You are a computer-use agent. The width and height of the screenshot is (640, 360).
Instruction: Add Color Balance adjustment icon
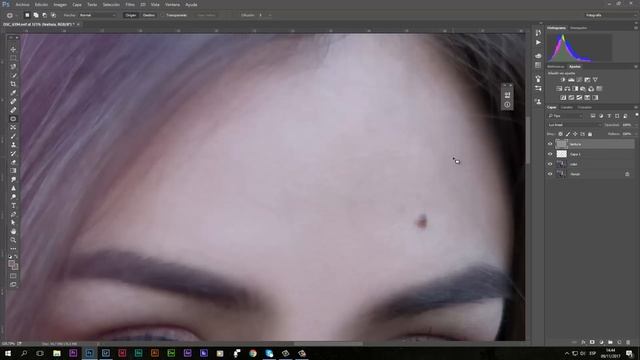(567, 89)
